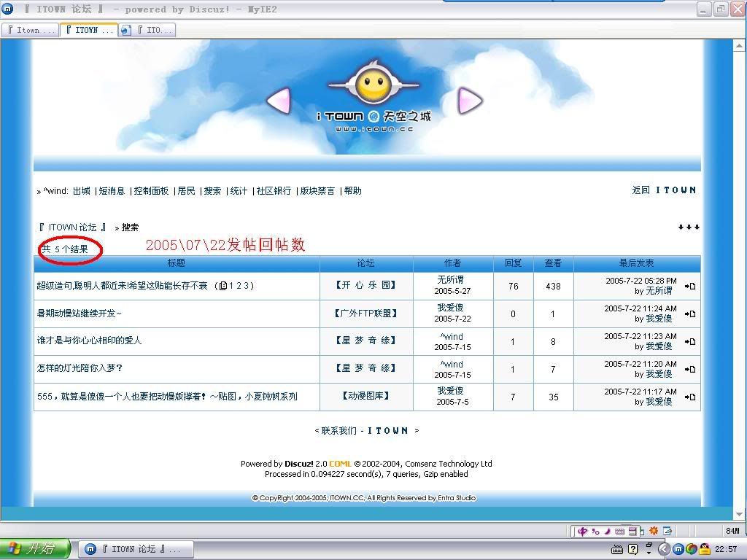The height and width of the screenshot is (560, 747).
Task: Open last post icon for 超级造句 thread
Action: [x=690, y=286]
